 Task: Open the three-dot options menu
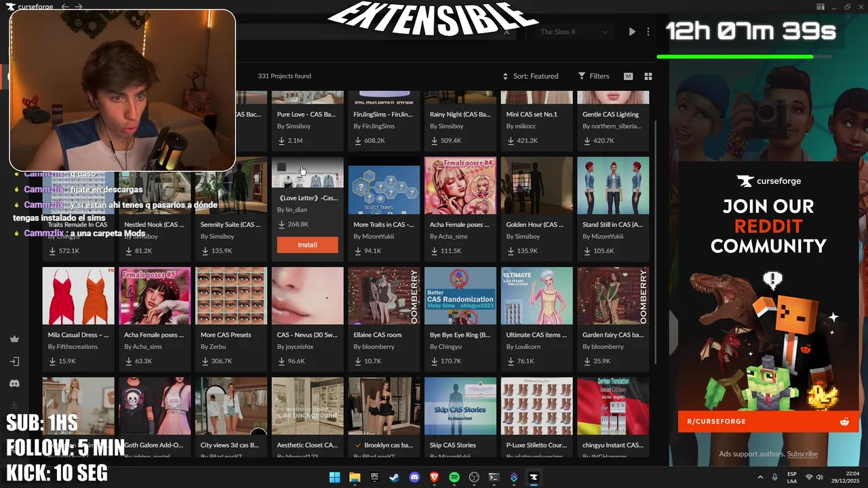[x=648, y=32]
